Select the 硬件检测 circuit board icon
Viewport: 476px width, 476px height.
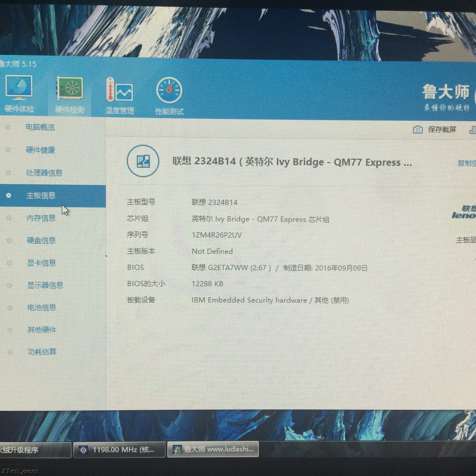coord(70,88)
